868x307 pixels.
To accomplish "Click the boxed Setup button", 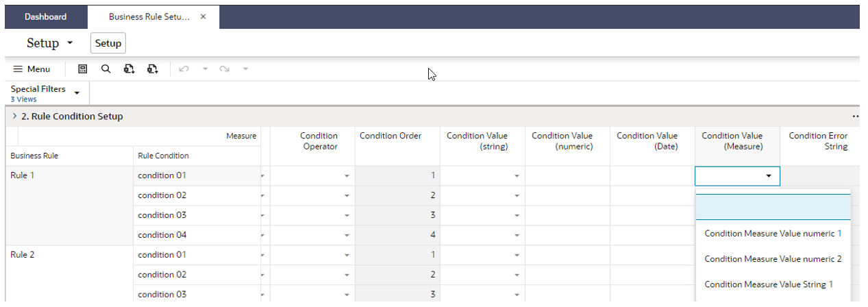I will tap(108, 43).
